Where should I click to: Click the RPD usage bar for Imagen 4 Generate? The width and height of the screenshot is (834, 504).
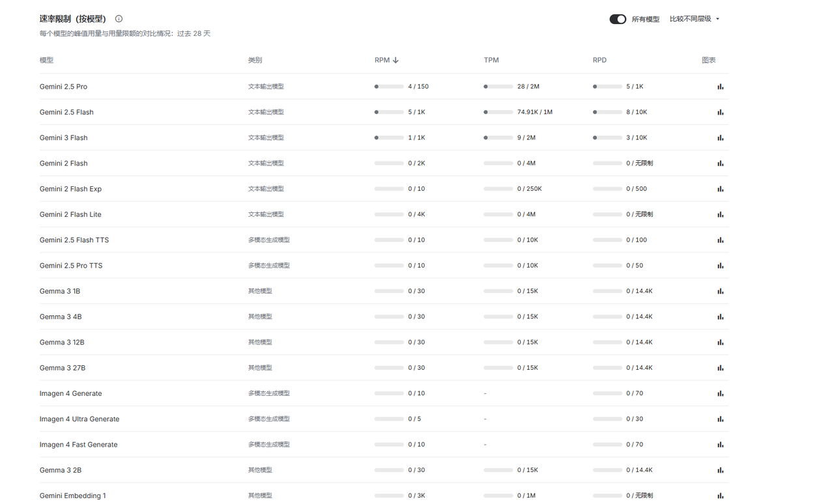point(607,393)
